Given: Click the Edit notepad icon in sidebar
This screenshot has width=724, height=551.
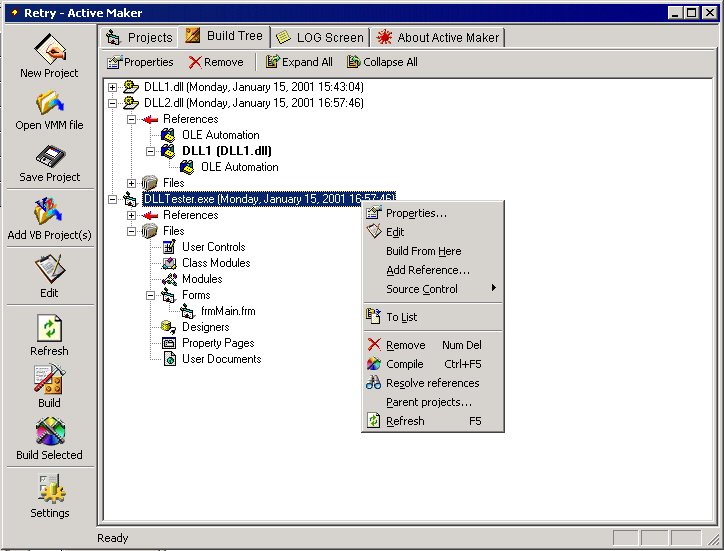Looking at the screenshot, I should coord(49,270).
